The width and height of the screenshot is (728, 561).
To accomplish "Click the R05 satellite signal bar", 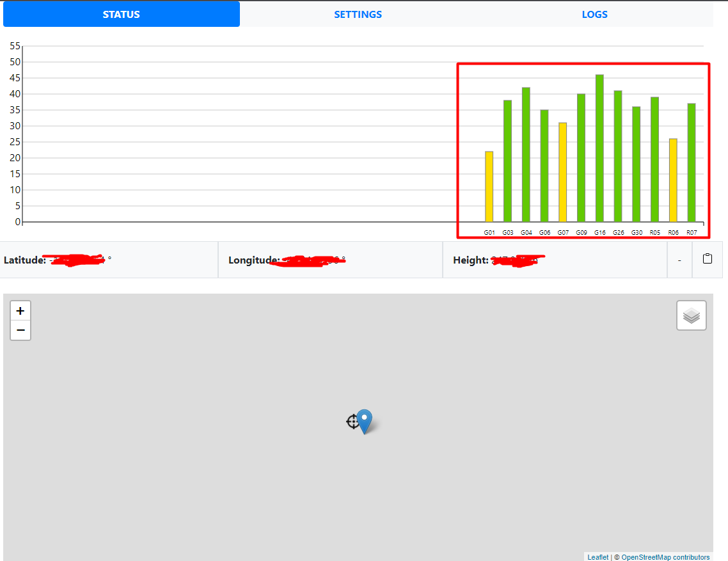I will click(654, 159).
